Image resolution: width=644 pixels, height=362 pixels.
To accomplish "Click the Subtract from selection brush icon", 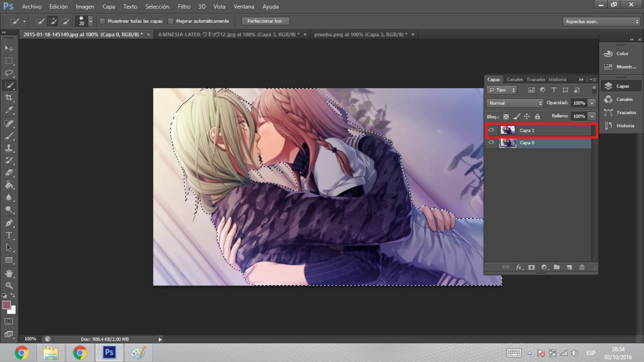I will (64, 22).
